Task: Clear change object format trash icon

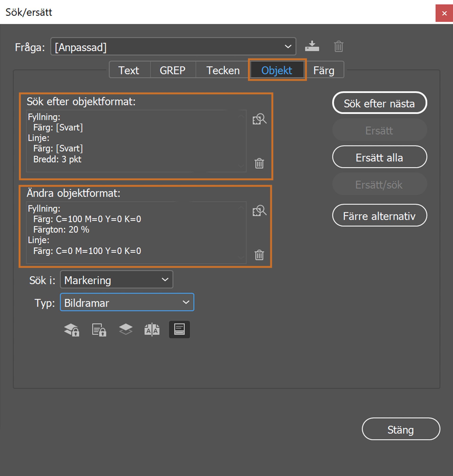Action: click(x=259, y=255)
